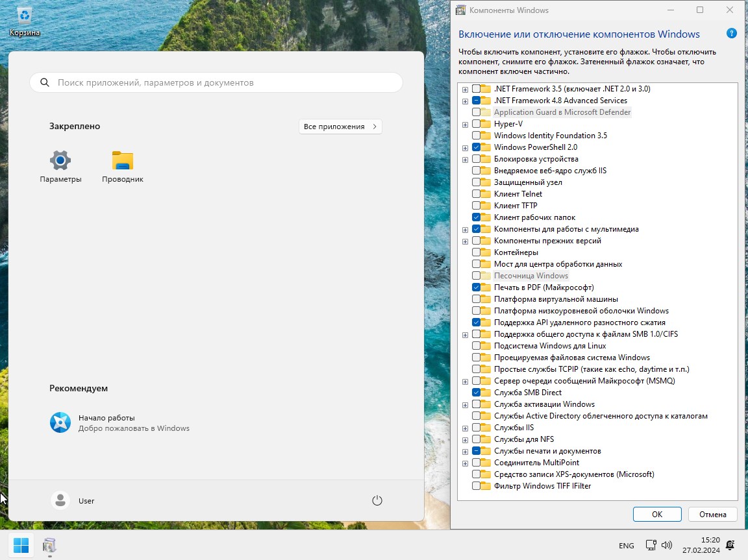The width and height of the screenshot is (748, 560).
Task: Disable Печать в PDF (Майкрософт) checkbox
Action: tap(476, 287)
